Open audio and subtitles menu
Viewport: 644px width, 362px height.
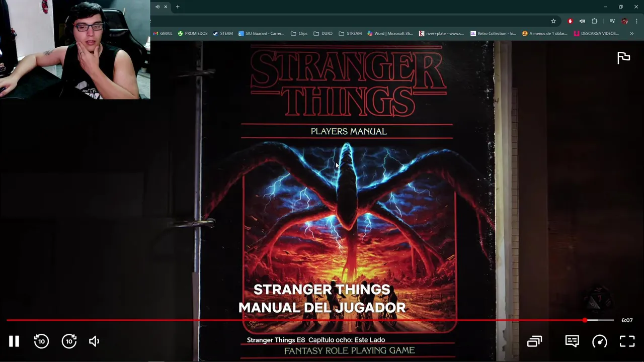point(572,341)
